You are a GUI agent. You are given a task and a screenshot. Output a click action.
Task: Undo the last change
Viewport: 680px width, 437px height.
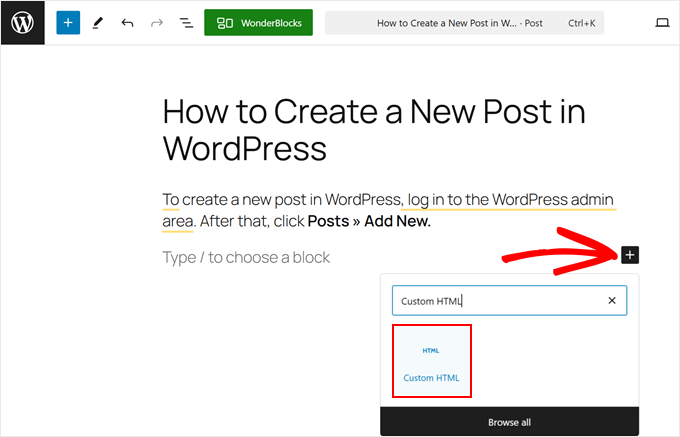(x=127, y=22)
